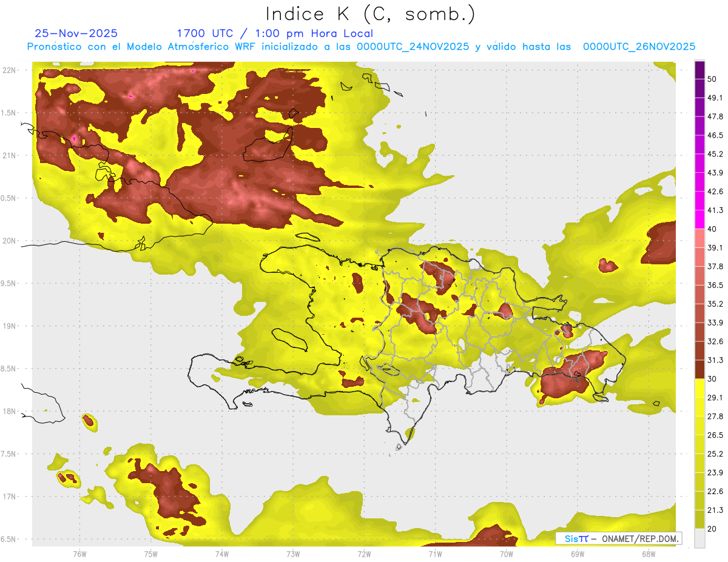Image resolution: width=728 pixels, height=562 pixels.
Task: Click the '71W' longitude axis label
Action: click(435, 554)
